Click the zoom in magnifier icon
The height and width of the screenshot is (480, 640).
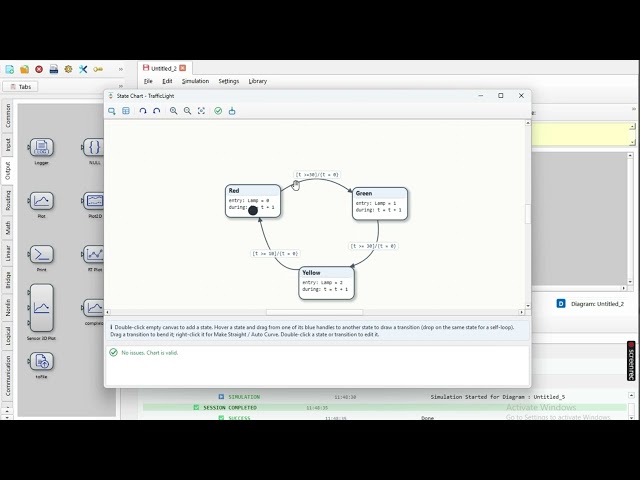[173, 111]
